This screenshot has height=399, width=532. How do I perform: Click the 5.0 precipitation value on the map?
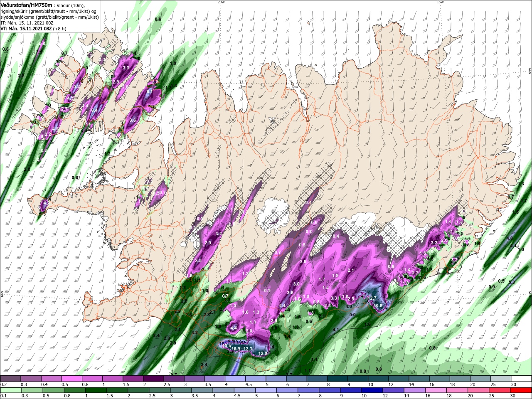(352, 315)
